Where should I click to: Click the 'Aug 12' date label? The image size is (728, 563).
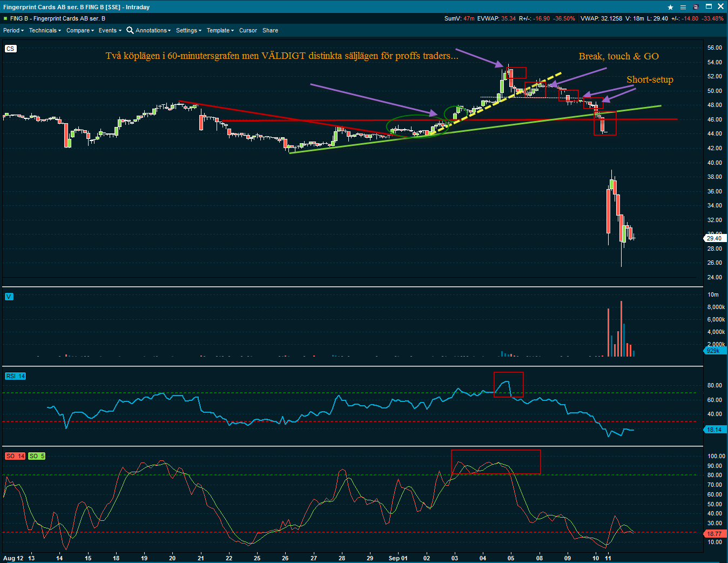click(x=14, y=558)
